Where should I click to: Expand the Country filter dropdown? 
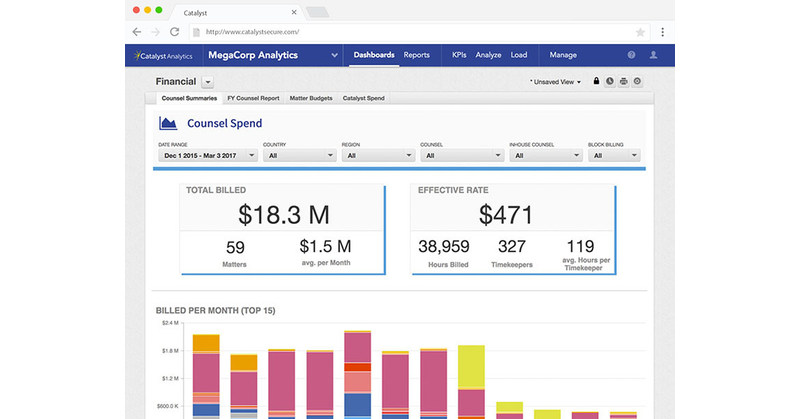299,156
